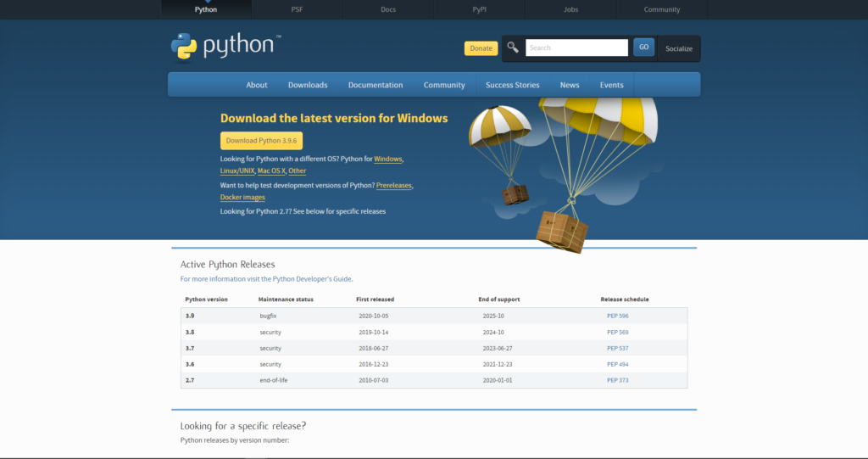
Task: Follow the Other OS link
Action: (x=298, y=171)
